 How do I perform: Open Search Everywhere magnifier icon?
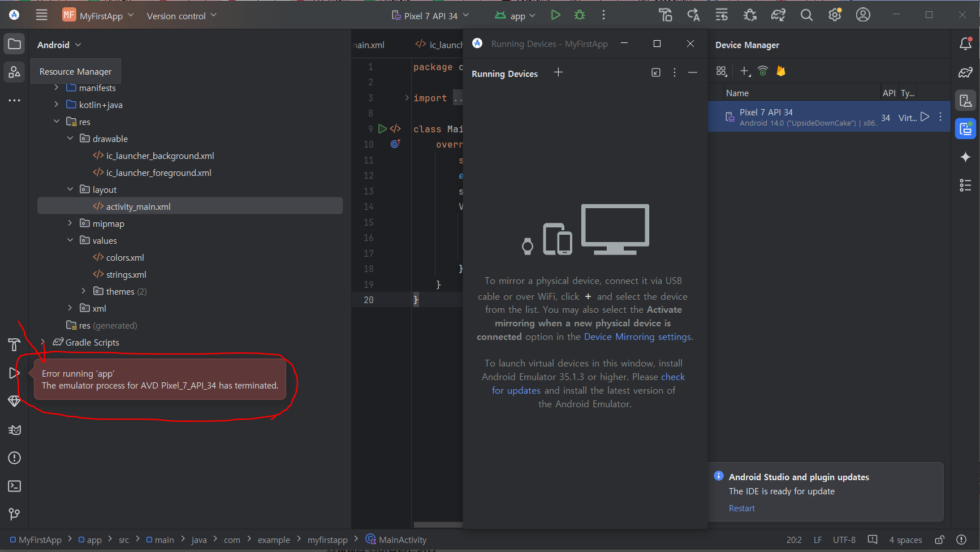pos(806,15)
